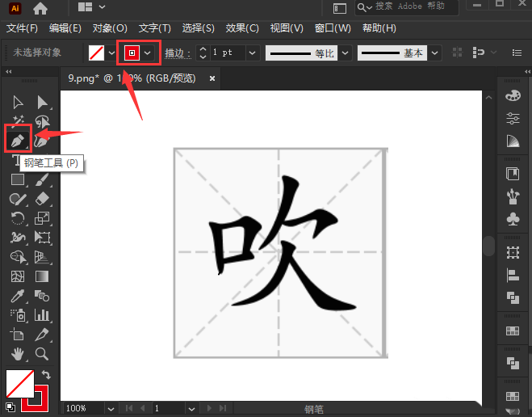Collapse the left tools panel
The image size is (532, 417).
[9, 71]
